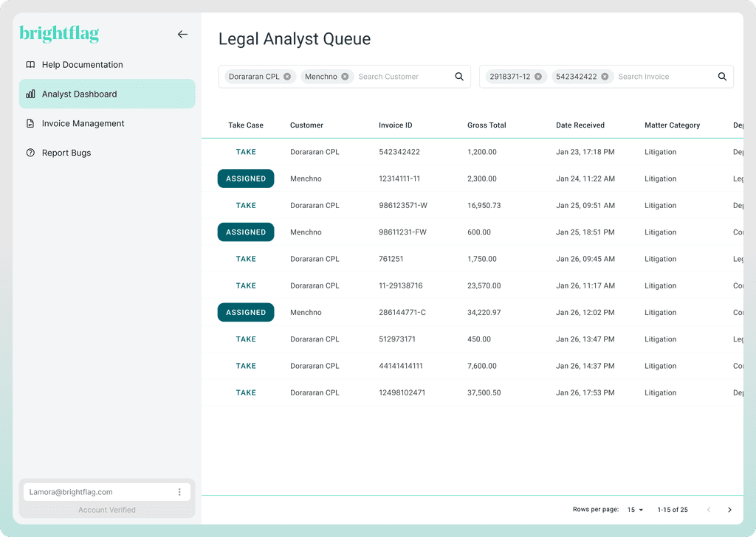Click the Report Bugs question mark icon
Image resolution: width=756 pixels, height=537 pixels.
click(30, 153)
